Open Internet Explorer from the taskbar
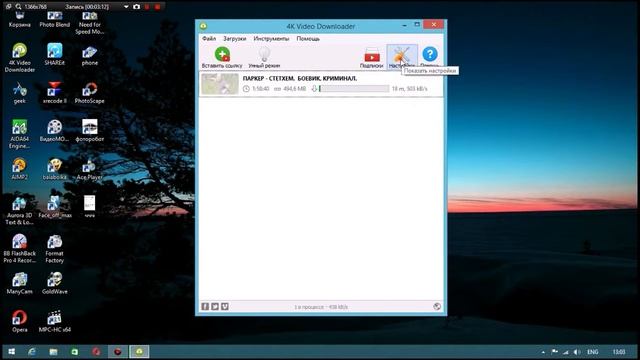Image resolution: width=640 pixels, height=360 pixels. 32,351
